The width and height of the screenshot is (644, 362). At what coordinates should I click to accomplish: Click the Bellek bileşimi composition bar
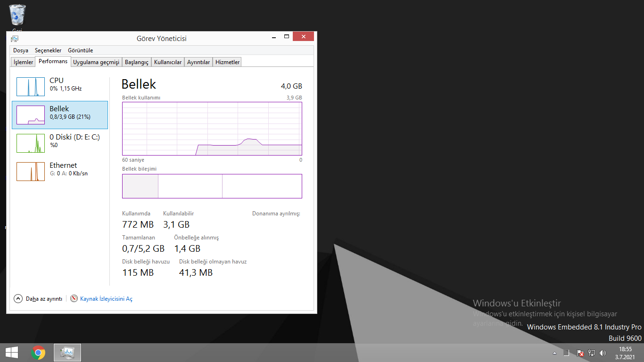click(x=212, y=186)
